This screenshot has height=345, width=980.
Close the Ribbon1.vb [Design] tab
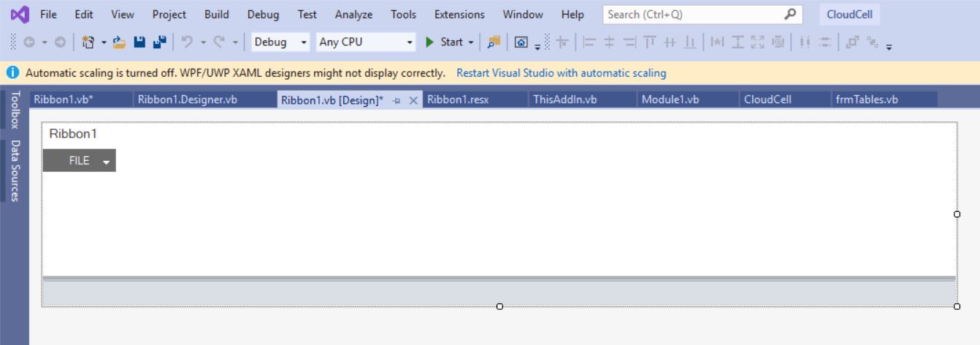[413, 100]
